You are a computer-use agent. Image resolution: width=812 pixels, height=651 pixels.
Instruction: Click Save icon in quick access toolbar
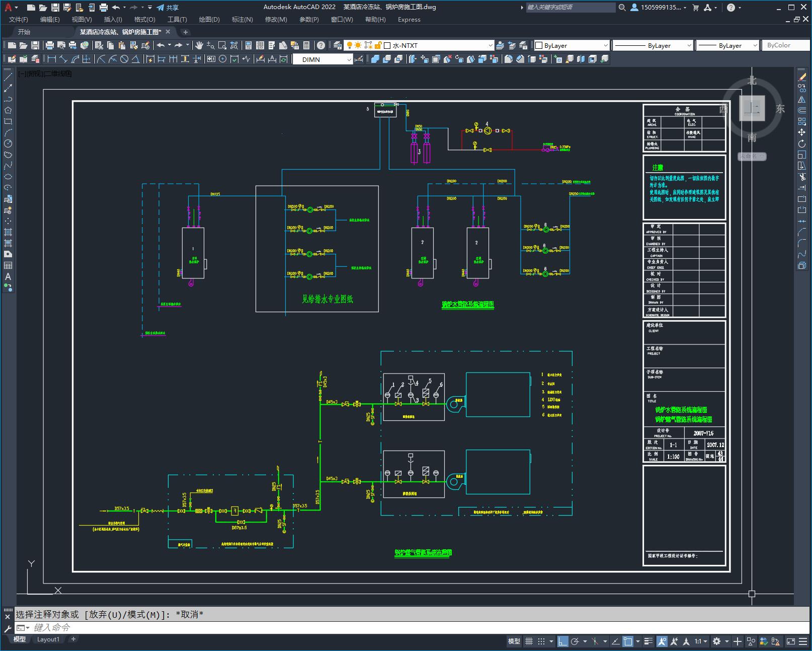coord(55,8)
